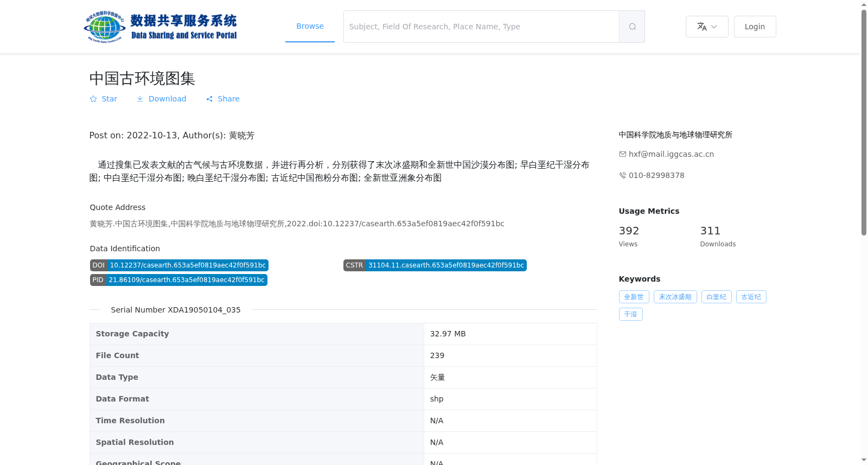Viewport: 868px width, 465px height.
Task: Click the download arrow icon
Action: coord(140,99)
